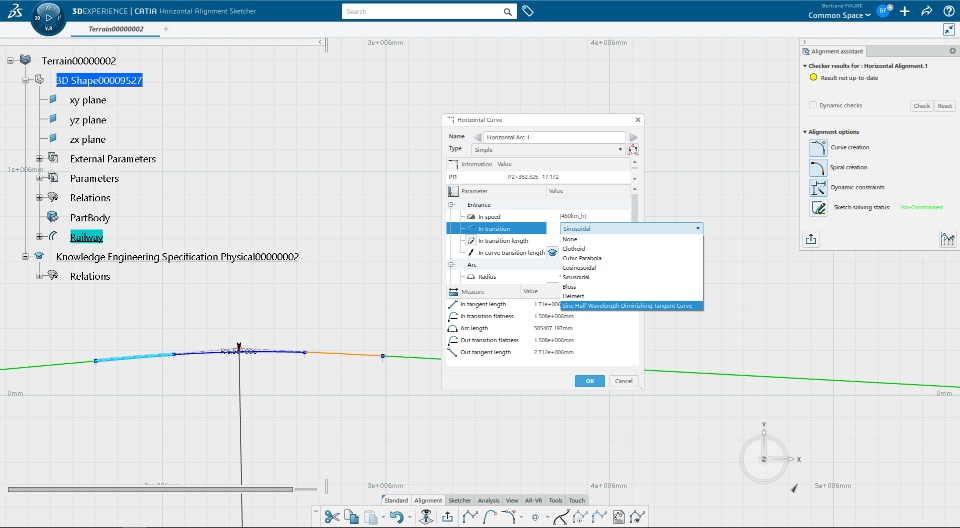960x528 pixels.
Task: Click the Copy icon in bottom toolbar
Action: click(x=351, y=517)
